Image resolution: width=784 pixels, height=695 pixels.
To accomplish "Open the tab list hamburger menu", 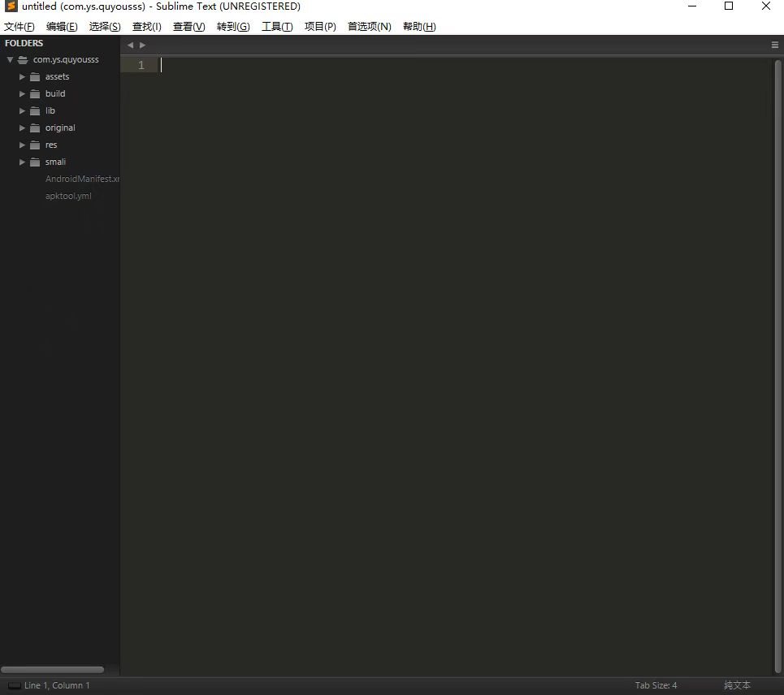I will (774, 45).
